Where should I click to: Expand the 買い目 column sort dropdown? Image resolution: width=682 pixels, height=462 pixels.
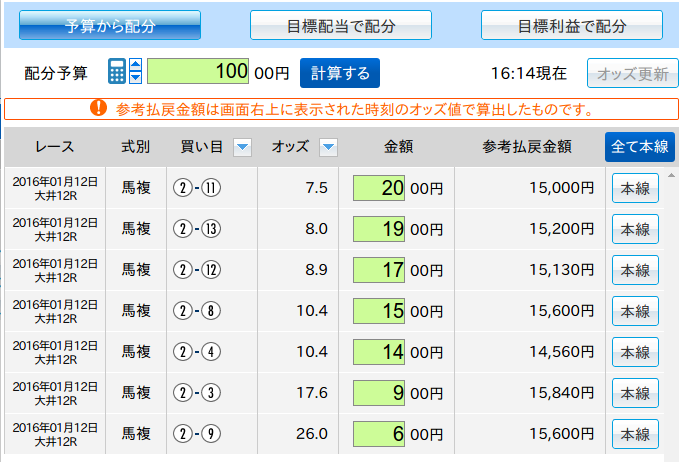[241, 148]
